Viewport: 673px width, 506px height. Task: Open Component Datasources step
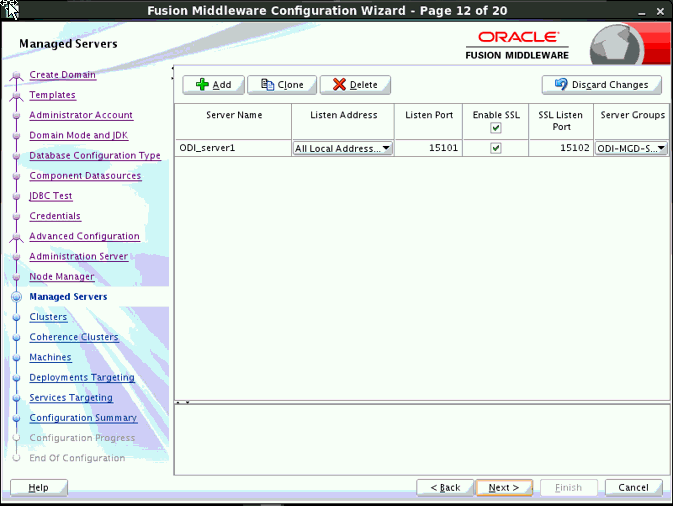point(85,176)
